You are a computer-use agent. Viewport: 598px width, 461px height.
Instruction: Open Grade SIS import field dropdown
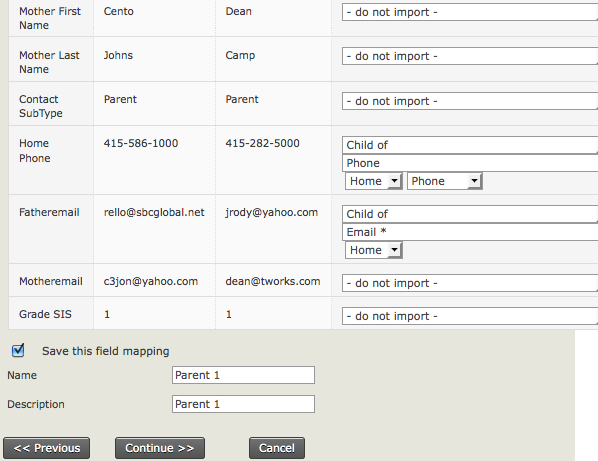click(x=470, y=316)
